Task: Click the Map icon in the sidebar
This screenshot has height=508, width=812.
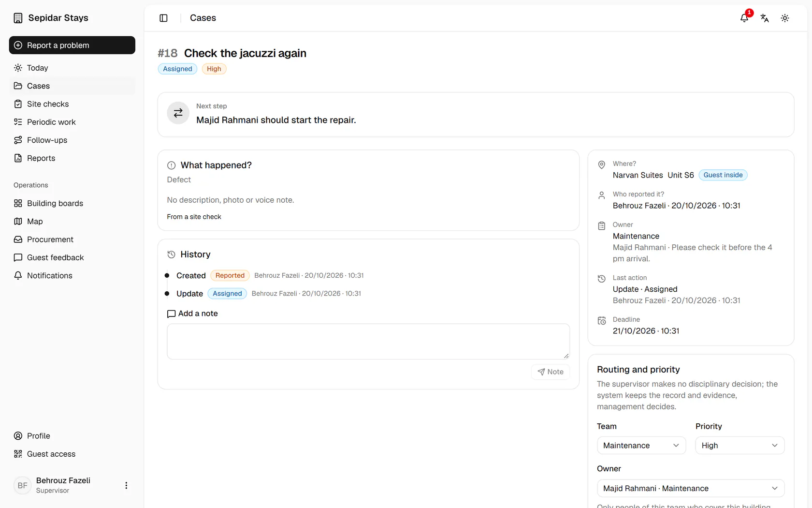Action: 18,222
